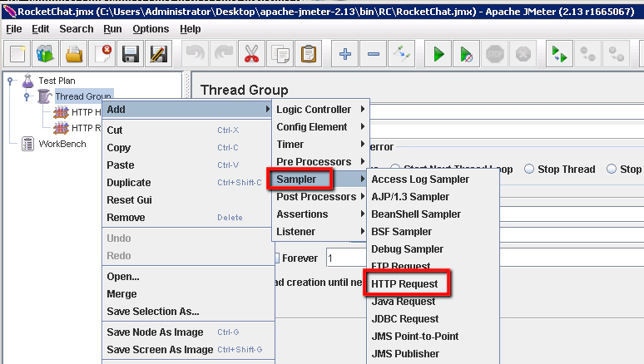The image size is (644, 364).
Task: Select Save Screen As Image entry
Action: [188, 350]
